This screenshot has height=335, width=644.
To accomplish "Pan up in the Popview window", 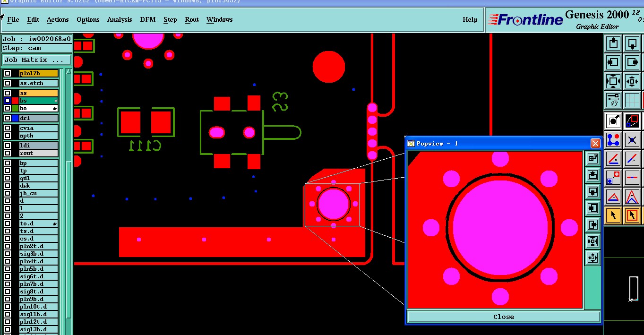I will click(592, 175).
